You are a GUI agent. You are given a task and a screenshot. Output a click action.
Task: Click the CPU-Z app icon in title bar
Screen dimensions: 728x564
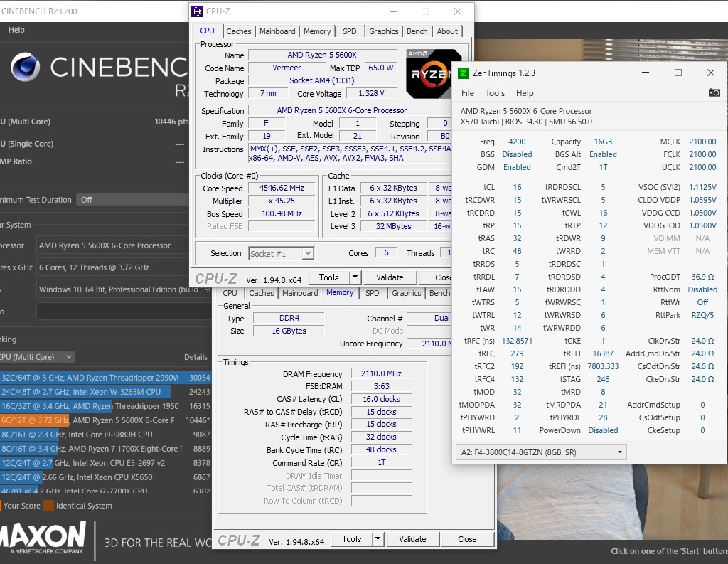197,11
